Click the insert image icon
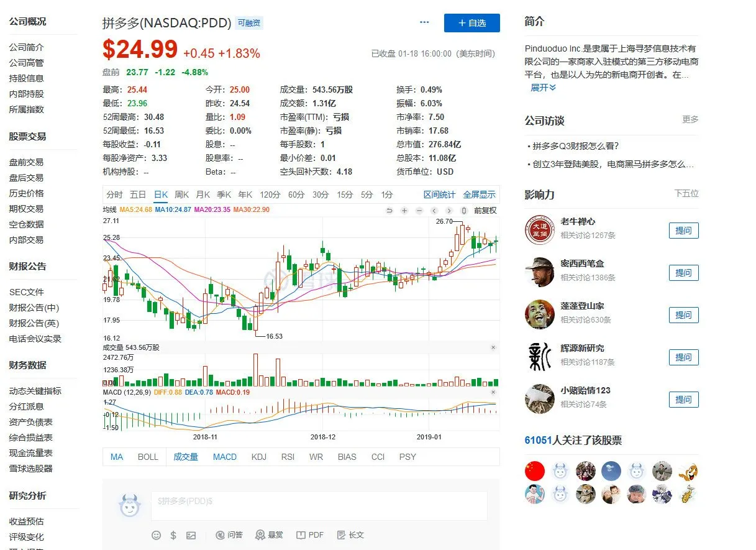 [x=191, y=535]
